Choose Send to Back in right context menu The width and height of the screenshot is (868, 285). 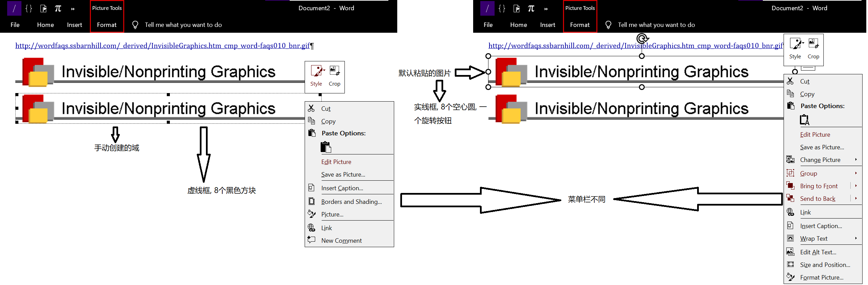point(818,198)
